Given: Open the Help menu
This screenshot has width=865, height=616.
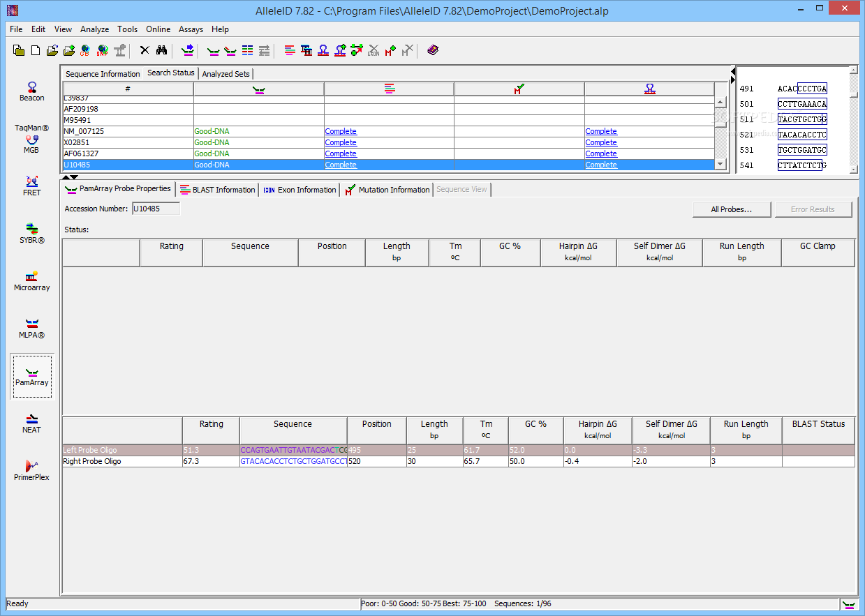Looking at the screenshot, I should tap(220, 29).
